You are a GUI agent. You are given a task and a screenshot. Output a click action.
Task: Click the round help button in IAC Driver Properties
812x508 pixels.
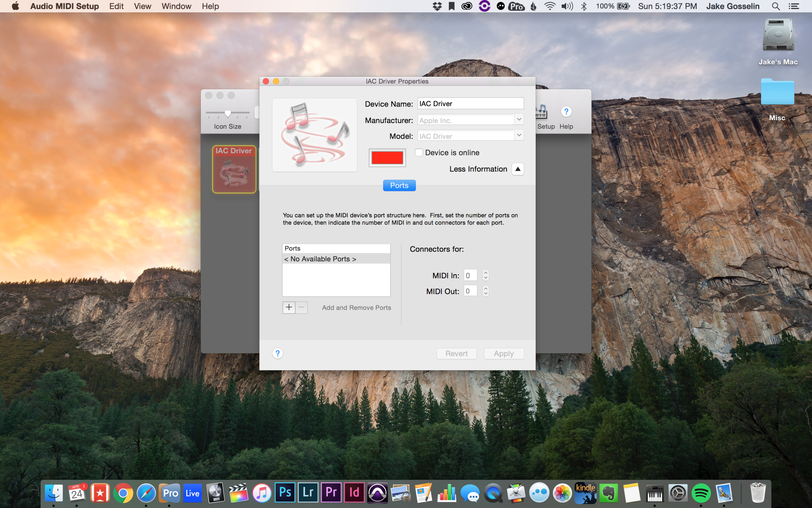pyautogui.click(x=278, y=353)
